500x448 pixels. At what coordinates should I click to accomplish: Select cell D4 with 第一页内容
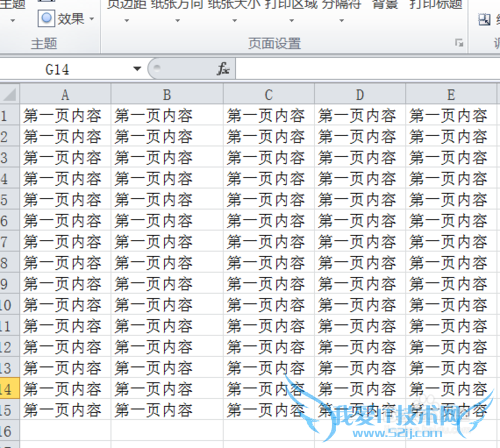click(x=360, y=179)
